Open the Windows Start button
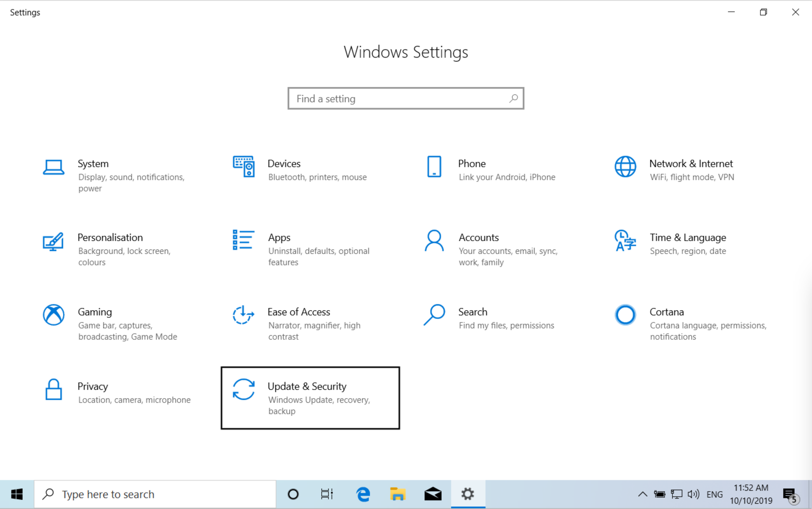This screenshot has height=509, width=812. click(x=17, y=494)
